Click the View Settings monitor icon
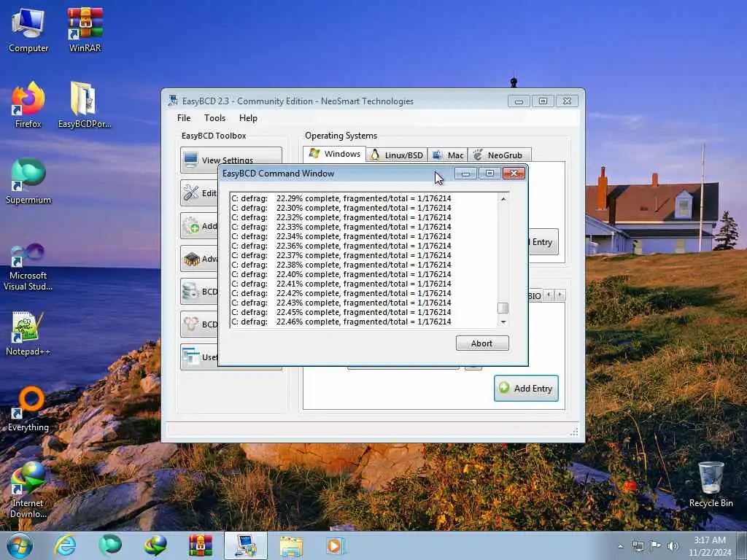Viewport: 747px width, 560px height. (x=191, y=160)
